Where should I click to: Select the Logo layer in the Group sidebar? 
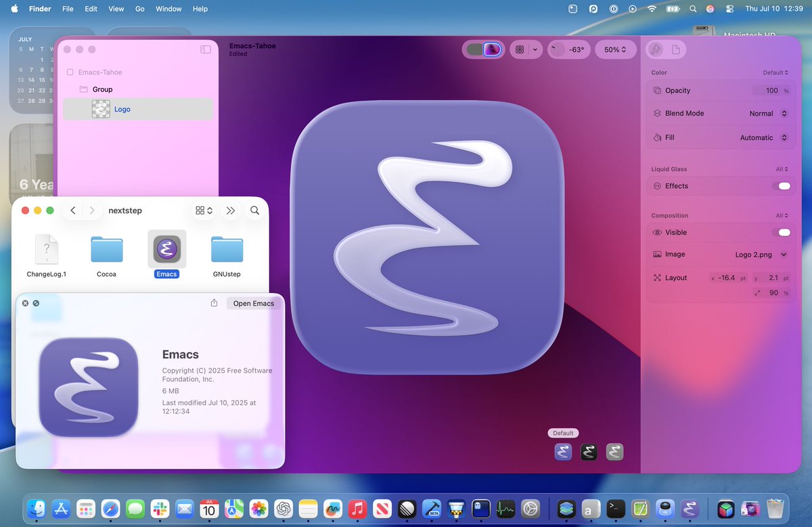tap(122, 109)
